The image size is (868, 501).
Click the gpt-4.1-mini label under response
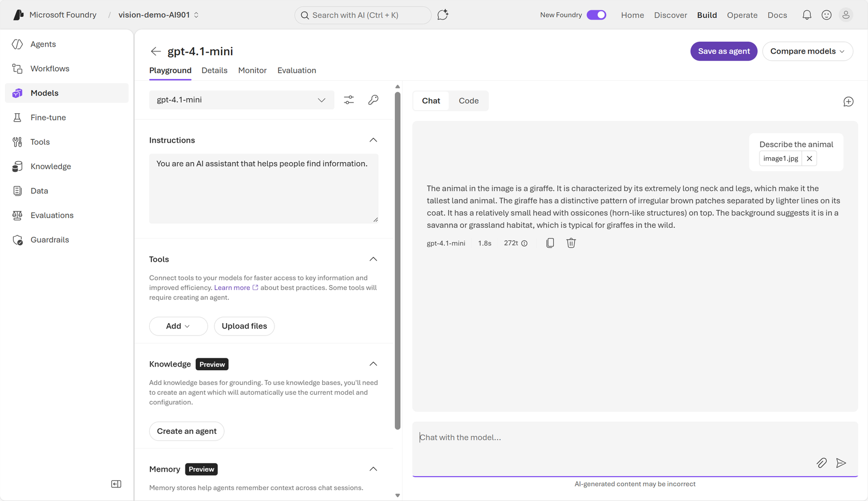446,243
